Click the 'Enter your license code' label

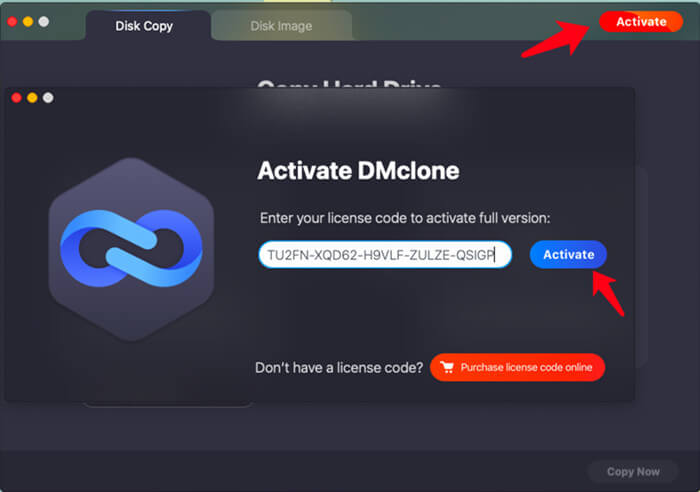tap(405, 218)
